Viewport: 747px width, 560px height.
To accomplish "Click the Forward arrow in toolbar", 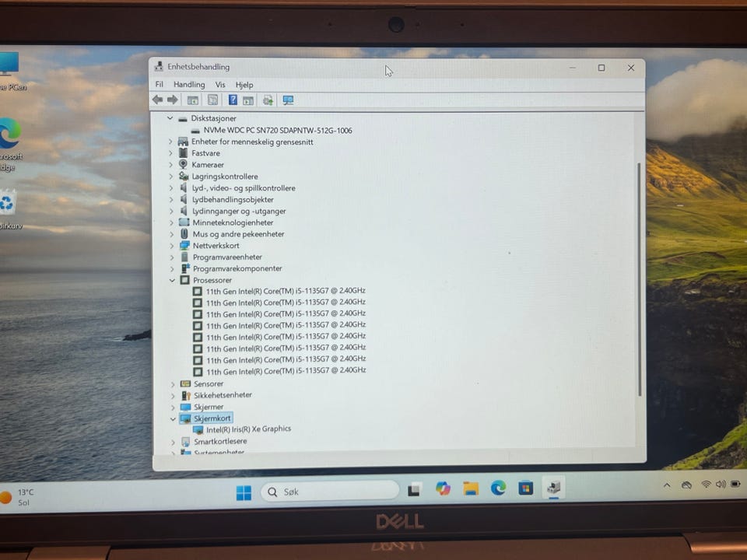I will pos(173,100).
